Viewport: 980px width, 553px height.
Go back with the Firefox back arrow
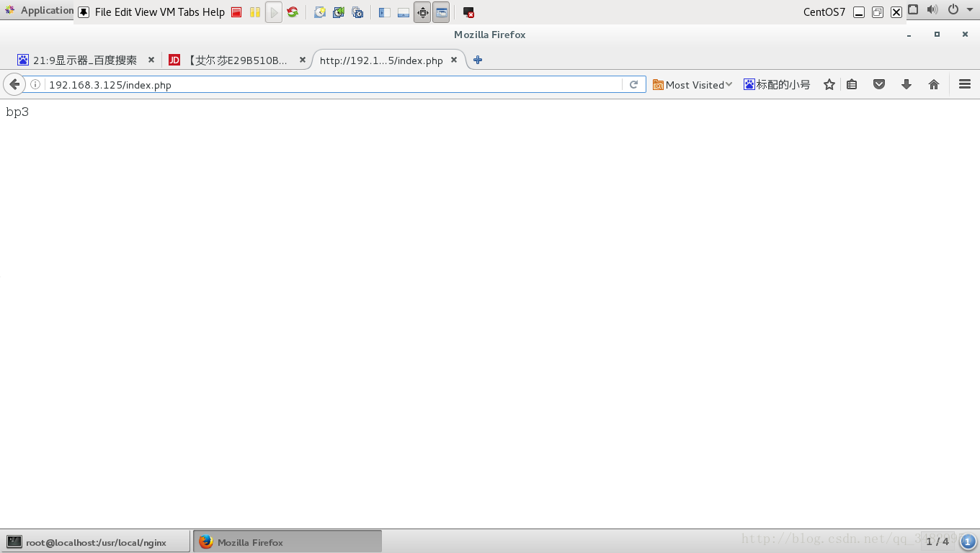click(x=14, y=84)
